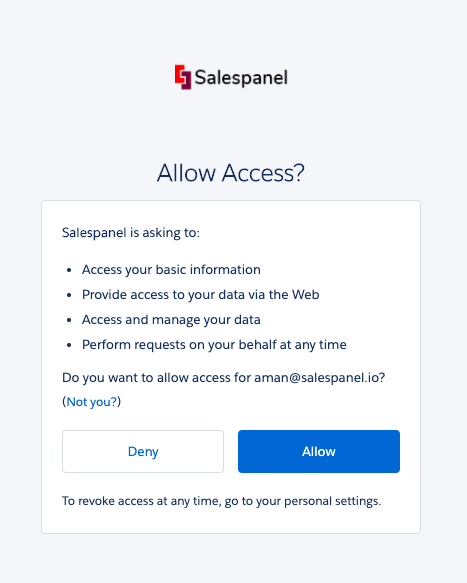Click the "Allow Access?" heading

pyautogui.click(x=231, y=173)
